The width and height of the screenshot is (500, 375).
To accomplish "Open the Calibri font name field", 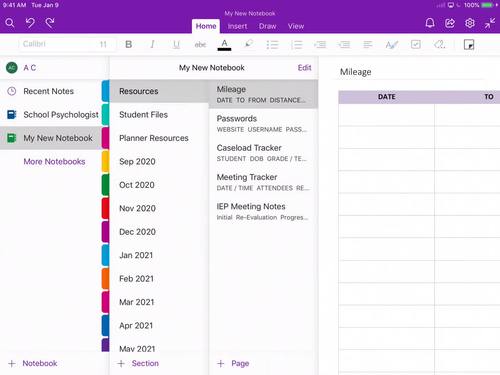I will tap(57, 44).
